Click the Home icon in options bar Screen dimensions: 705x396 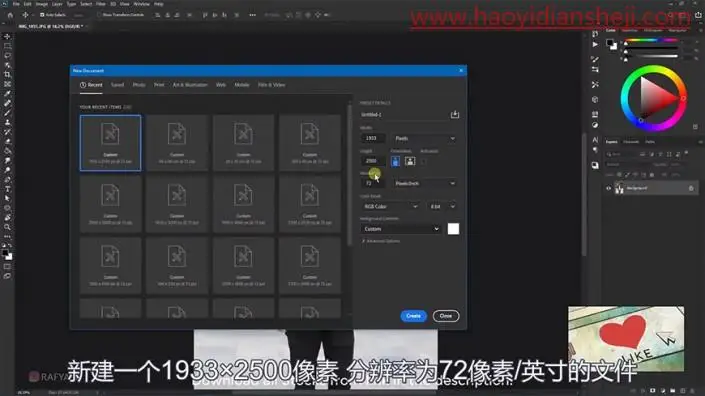(x=10, y=15)
